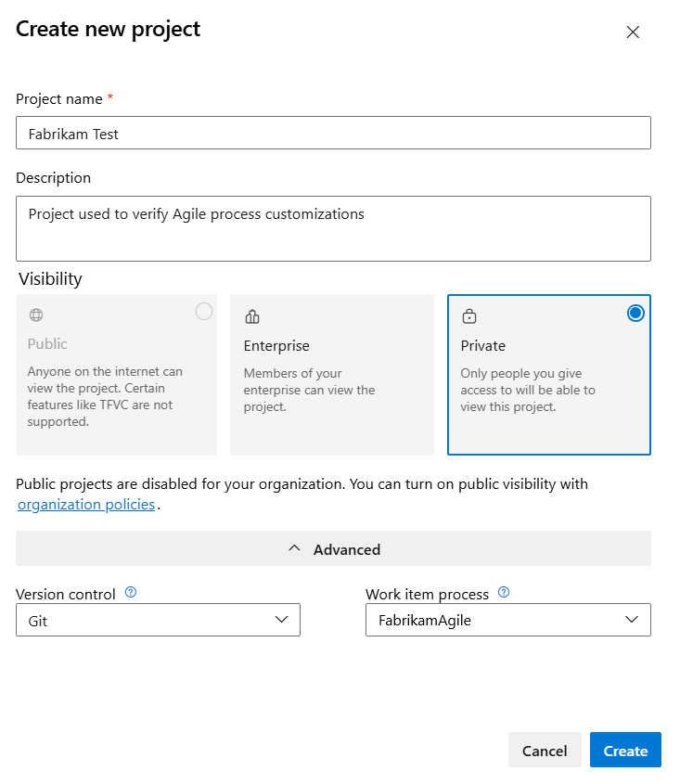
Task: Open the Version control help tooltip icon
Action: 129,592
